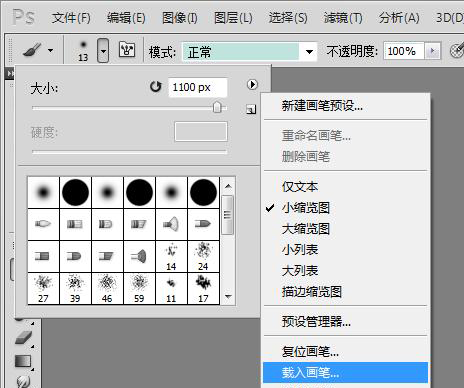
Task: Select brush thumbnail labeled 24
Action: [x=203, y=257]
